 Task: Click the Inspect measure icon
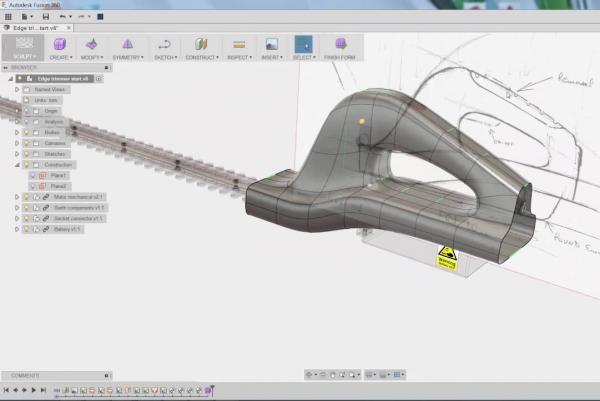[x=238, y=45]
